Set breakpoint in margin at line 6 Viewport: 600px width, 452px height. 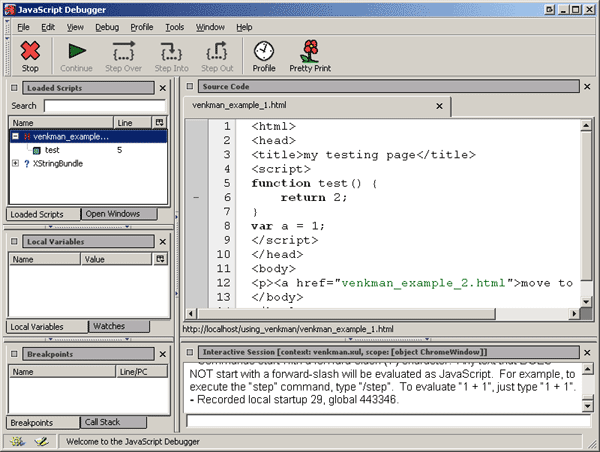196,197
